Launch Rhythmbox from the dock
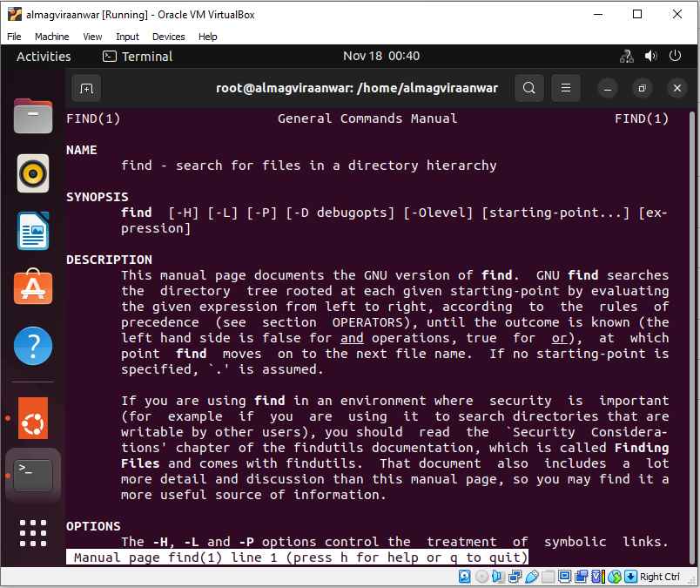 (33, 173)
